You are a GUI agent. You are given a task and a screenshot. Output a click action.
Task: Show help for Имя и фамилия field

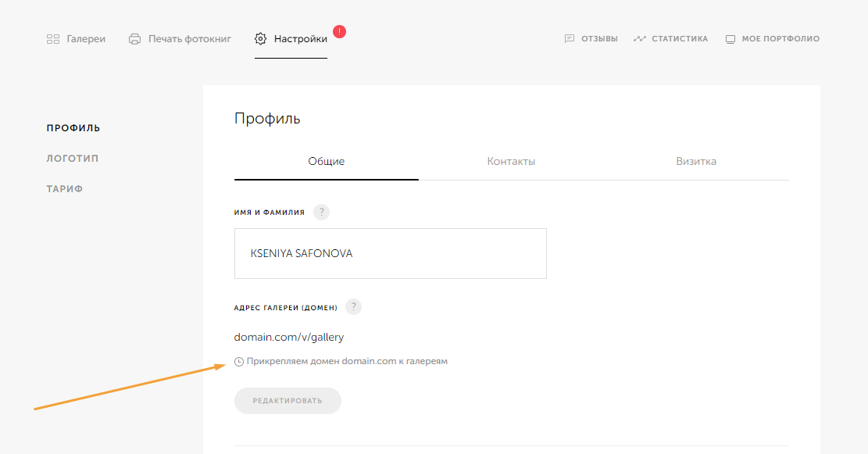[321, 213]
